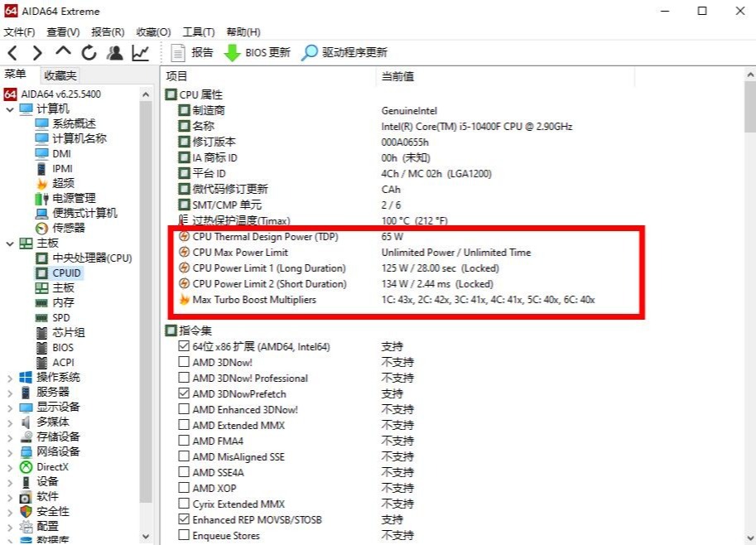
Task: Select the ACPI chip icon
Action: (42, 363)
